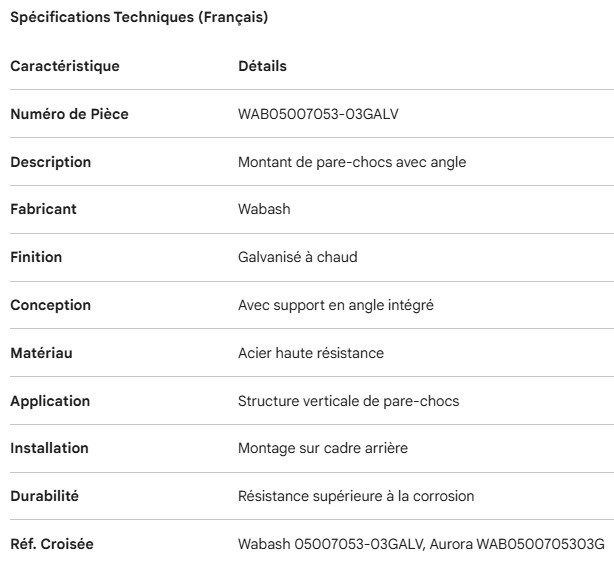Click the 'Réf. Croisée' cross-reference value
This screenshot has height=563, width=614.
(422, 544)
